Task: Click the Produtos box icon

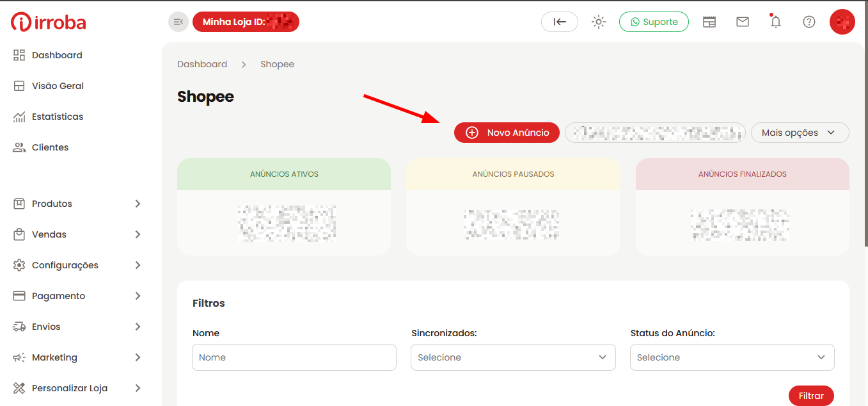Action: (19, 204)
